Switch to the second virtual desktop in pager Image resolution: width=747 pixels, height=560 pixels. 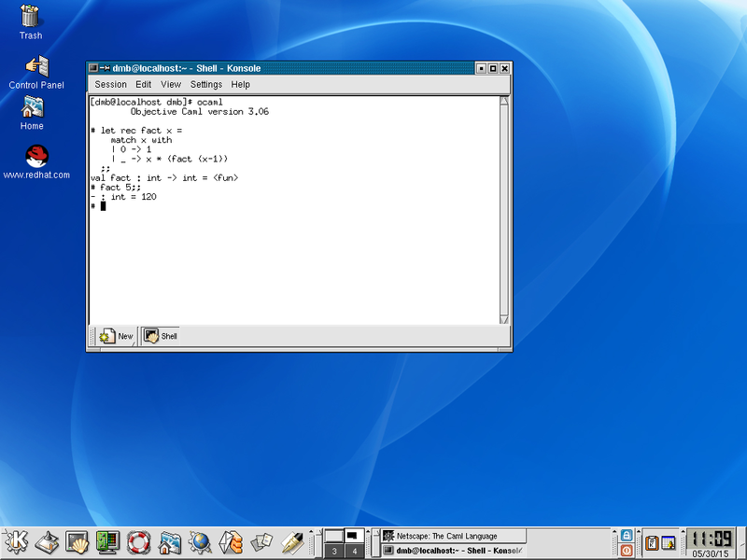[x=354, y=536]
